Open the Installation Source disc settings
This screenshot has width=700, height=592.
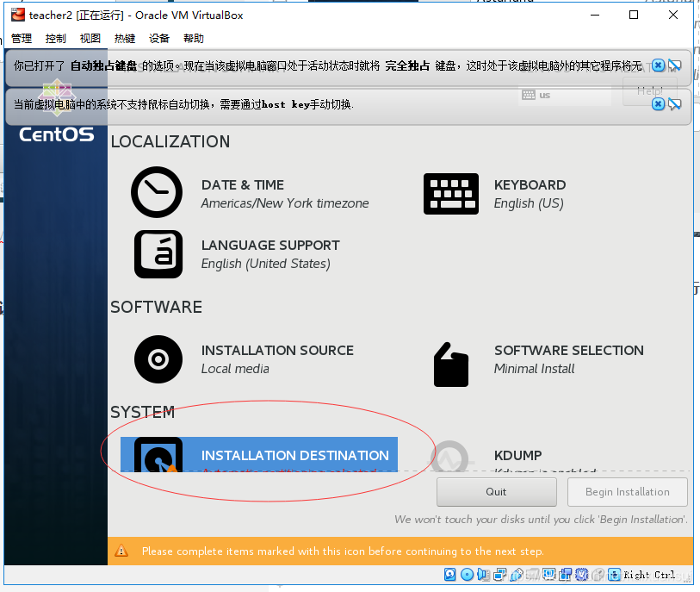(244, 359)
